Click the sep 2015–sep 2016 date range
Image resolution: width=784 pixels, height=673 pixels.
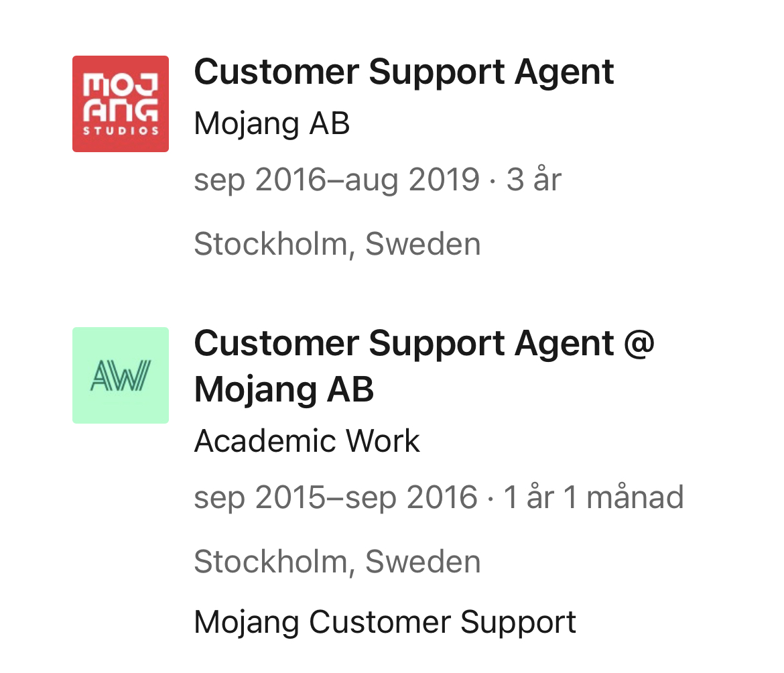(x=336, y=497)
